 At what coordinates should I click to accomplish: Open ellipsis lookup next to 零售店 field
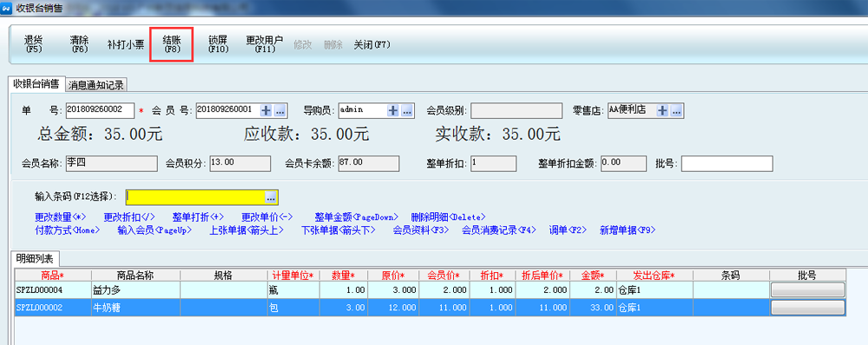click(x=676, y=109)
